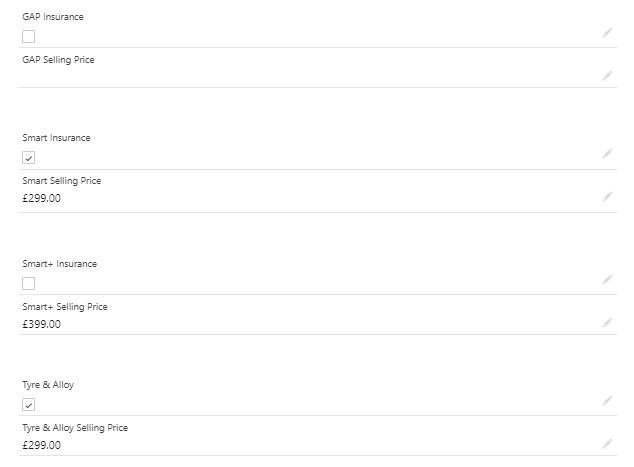Viewport: 634px width, 467px height.
Task: Edit the GAP Insurance field via pencil icon
Action: [607, 33]
